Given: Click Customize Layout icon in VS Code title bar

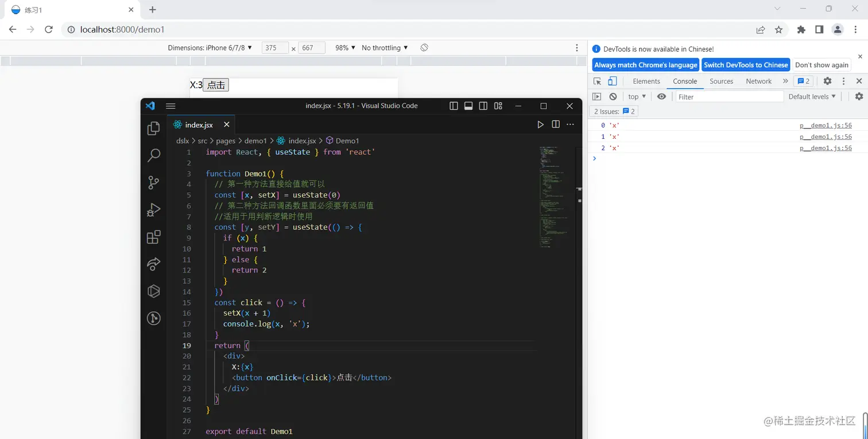Looking at the screenshot, I should [498, 106].
